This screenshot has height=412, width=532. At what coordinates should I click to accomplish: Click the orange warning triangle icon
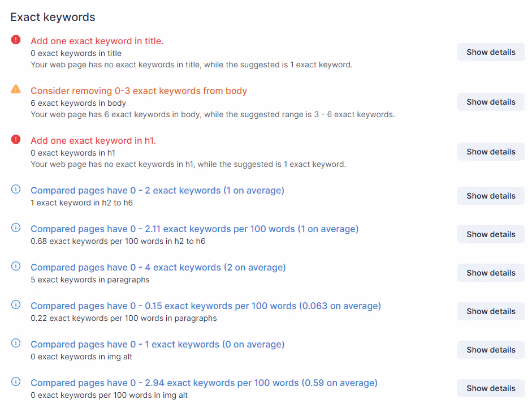click(16, 89)
